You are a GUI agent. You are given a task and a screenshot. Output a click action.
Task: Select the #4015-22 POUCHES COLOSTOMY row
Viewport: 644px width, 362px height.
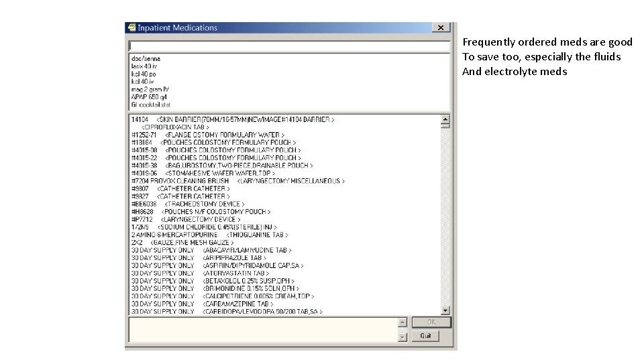coord(216,158)
